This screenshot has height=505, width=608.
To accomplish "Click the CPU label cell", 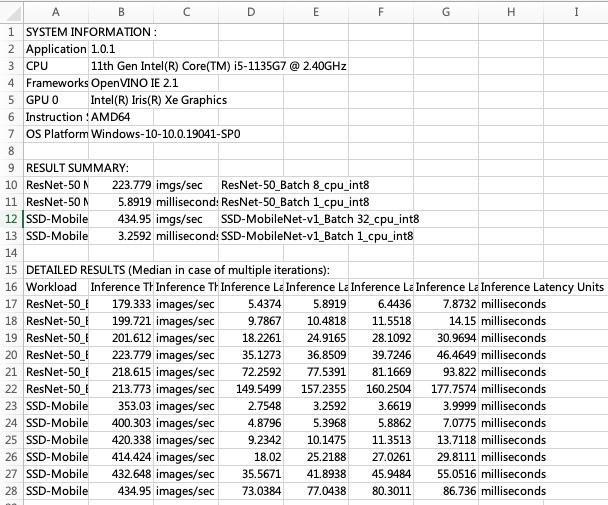I will coord(56,66).
